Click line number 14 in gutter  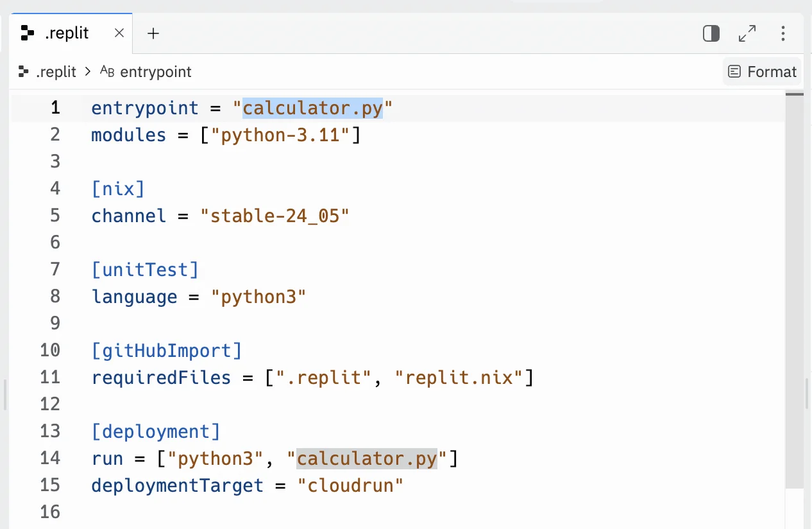[50, 458]
